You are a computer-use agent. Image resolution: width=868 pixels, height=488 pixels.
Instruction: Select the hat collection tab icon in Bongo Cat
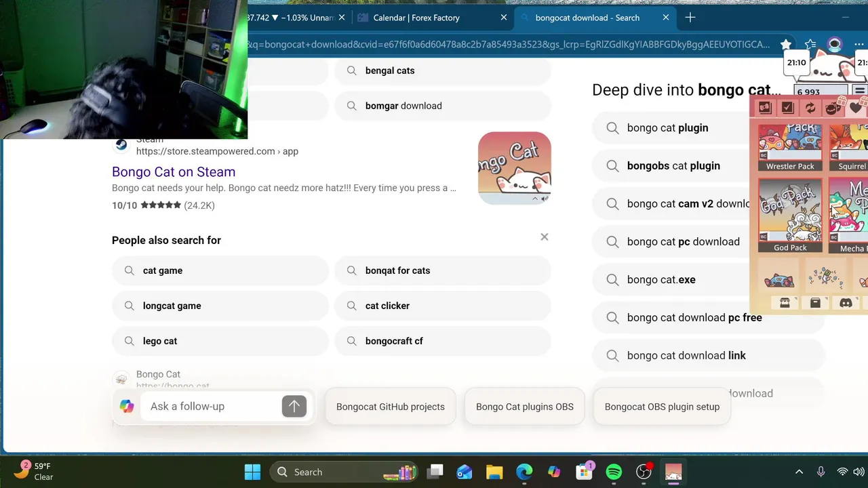point(765,108)
